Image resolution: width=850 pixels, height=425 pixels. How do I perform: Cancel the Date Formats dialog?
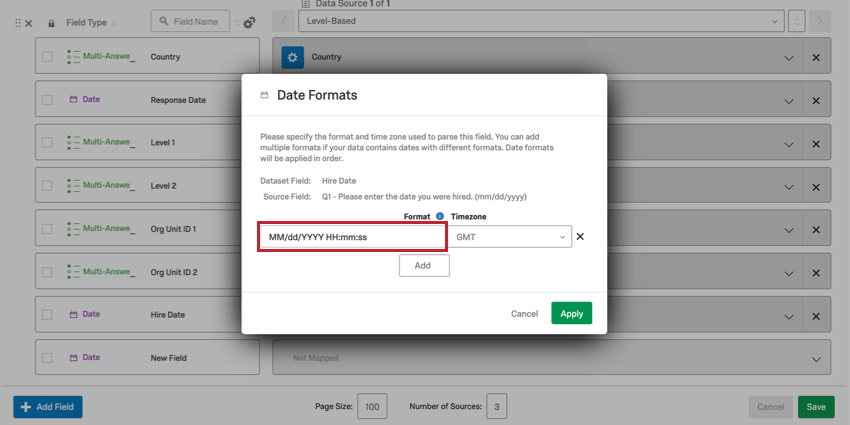coord(524,314)
